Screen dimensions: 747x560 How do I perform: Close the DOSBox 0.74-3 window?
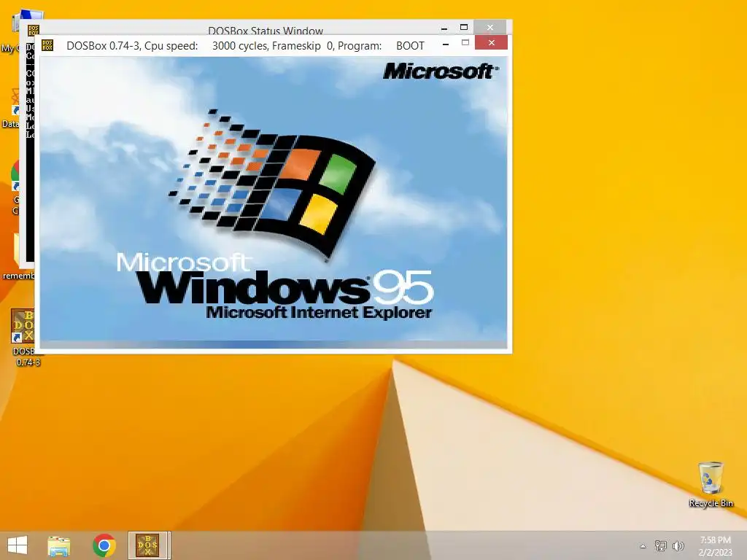(x=491, y=43)
